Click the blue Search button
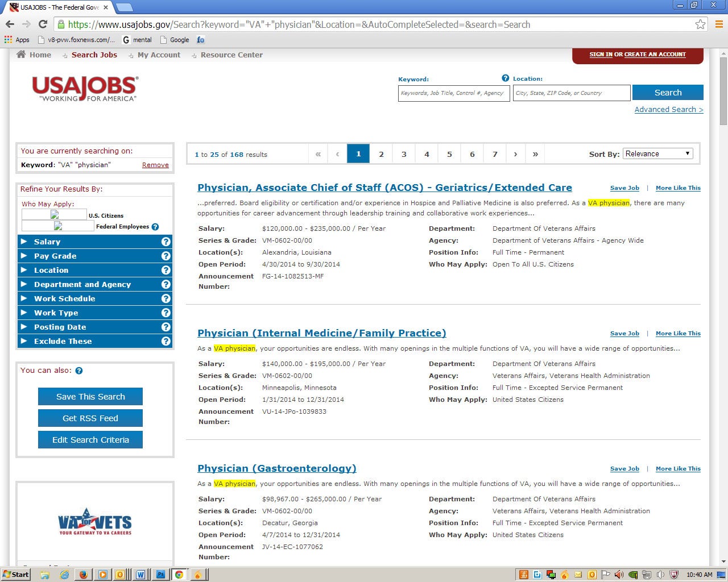This screenshot has height=582, width=728. click(668, 92)
